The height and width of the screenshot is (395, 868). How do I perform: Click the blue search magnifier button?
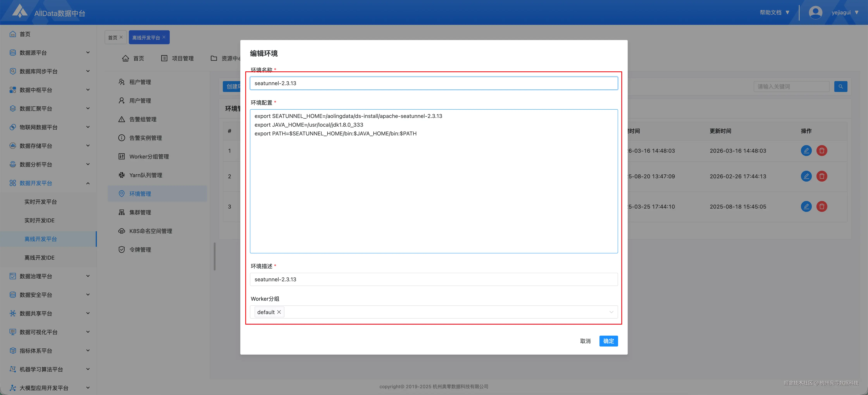[840, 86]
